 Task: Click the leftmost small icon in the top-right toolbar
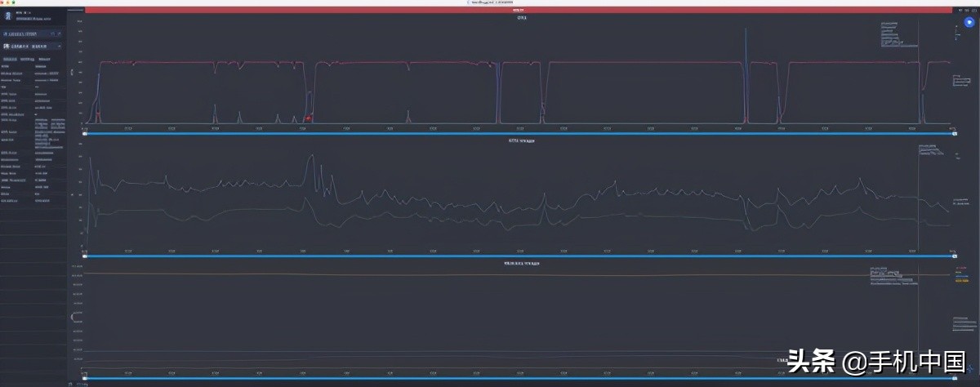[961, 11]
